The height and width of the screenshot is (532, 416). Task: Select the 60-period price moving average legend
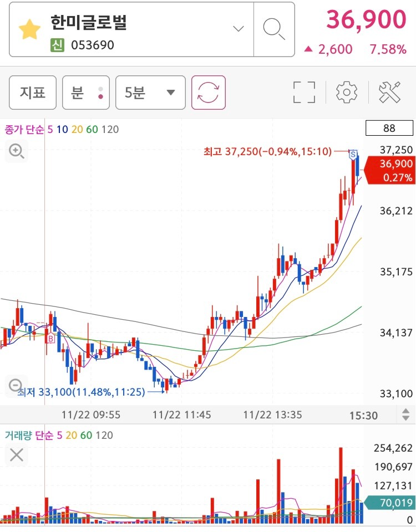click(x=92, y=129)
